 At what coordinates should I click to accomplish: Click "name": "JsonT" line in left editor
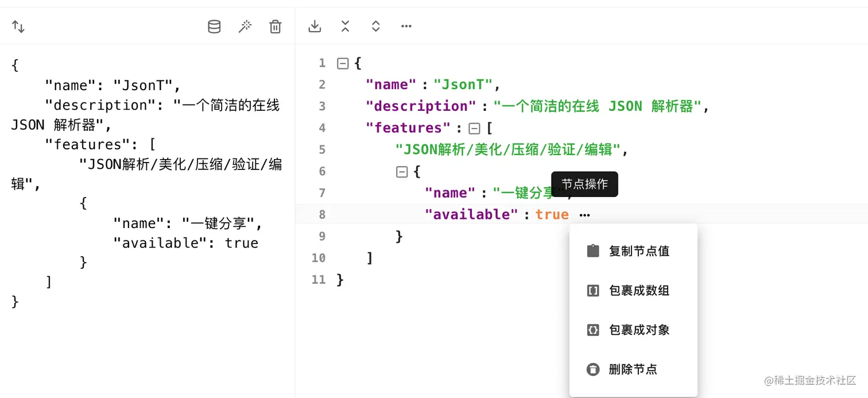pos(113,86)
